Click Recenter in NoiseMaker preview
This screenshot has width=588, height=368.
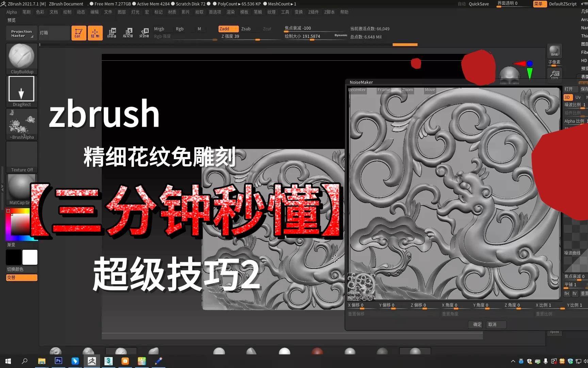[357, 90]
